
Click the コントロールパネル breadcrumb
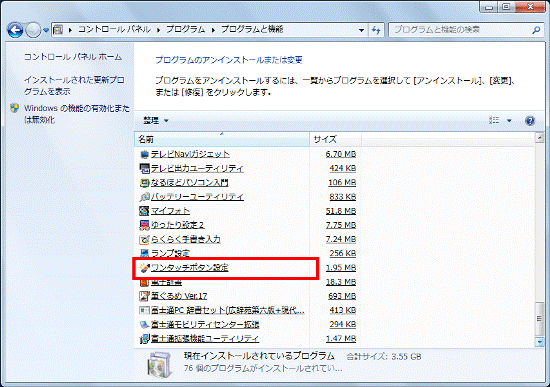(114, 29)
